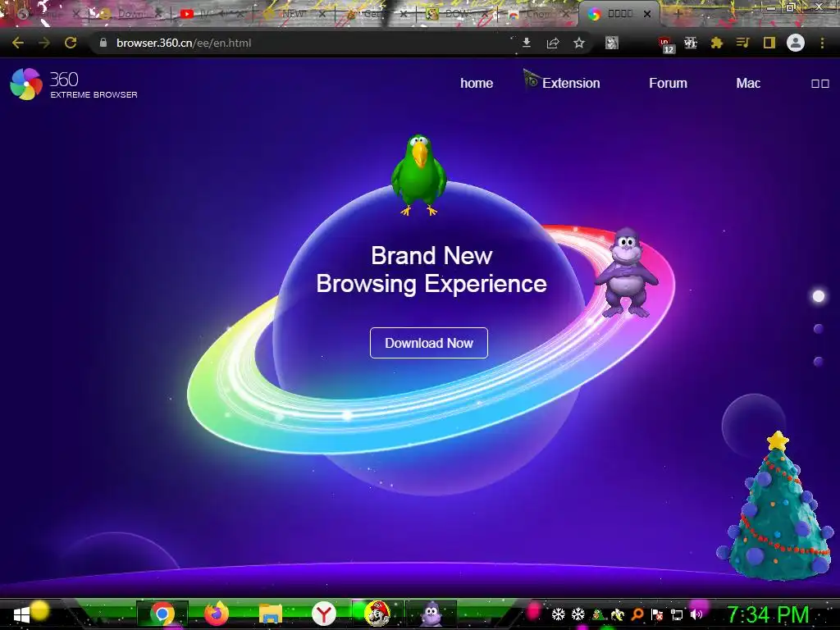The image size is (840, 630).
Task: Click the purple gorilla taskbar icon
Action: tap(431, 614)
